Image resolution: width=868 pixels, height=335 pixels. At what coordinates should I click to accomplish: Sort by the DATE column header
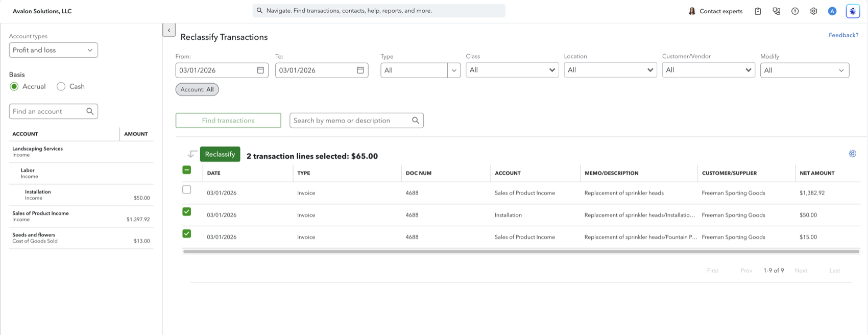(x=214, y=173)
